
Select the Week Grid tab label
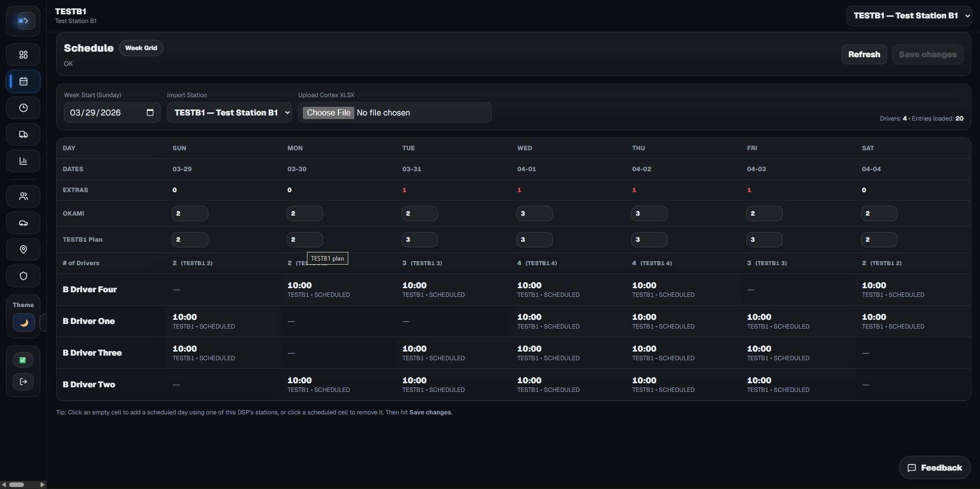tap(141, 48)
